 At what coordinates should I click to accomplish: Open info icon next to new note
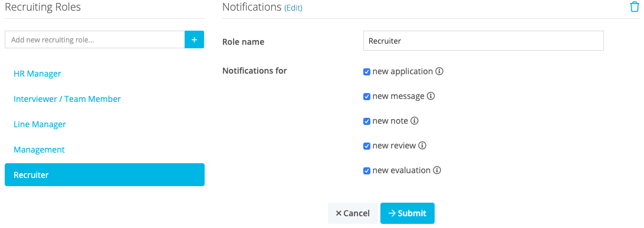pos(415,121)
